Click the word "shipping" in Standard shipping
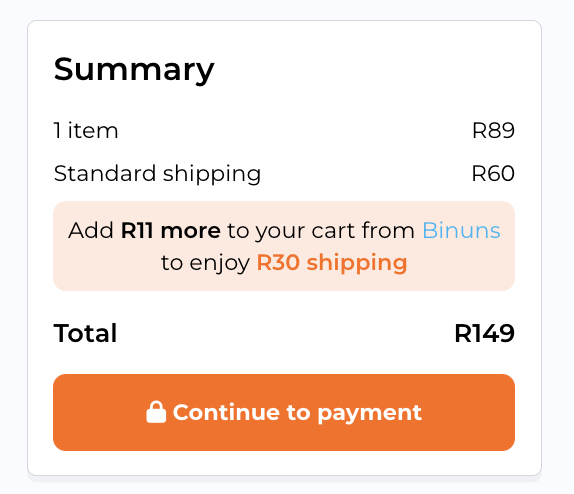574x494 pixels. 212,174
